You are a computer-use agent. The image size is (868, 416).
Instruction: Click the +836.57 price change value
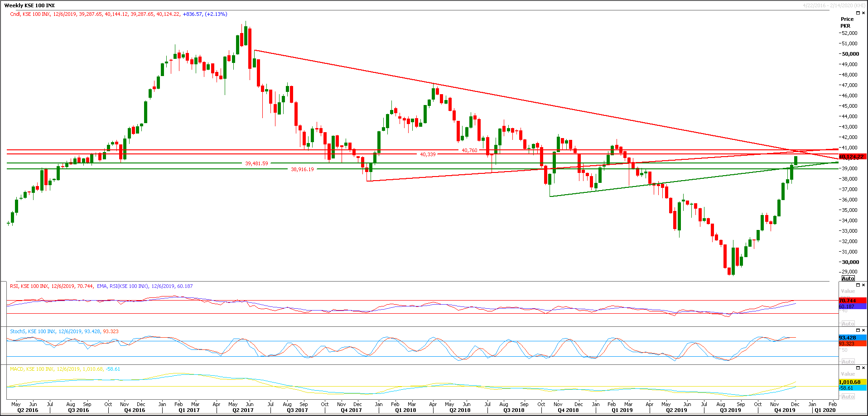click(193, 14)
